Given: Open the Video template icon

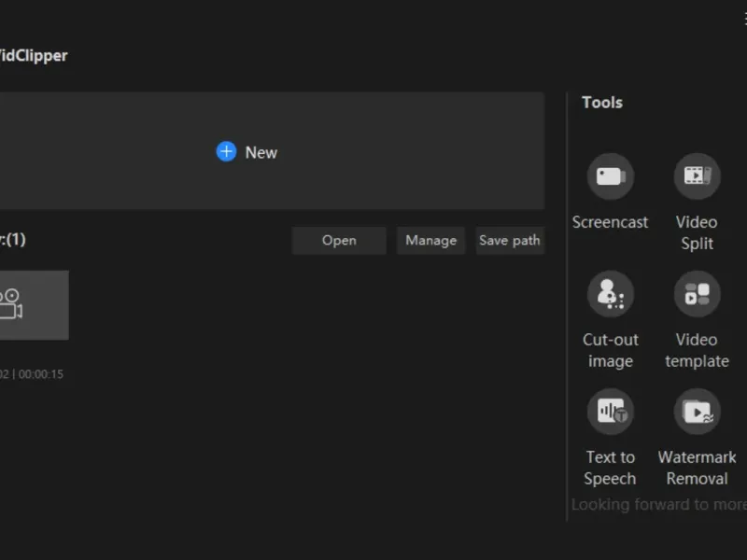Looking at the screenshot, I should click(697, 294).
